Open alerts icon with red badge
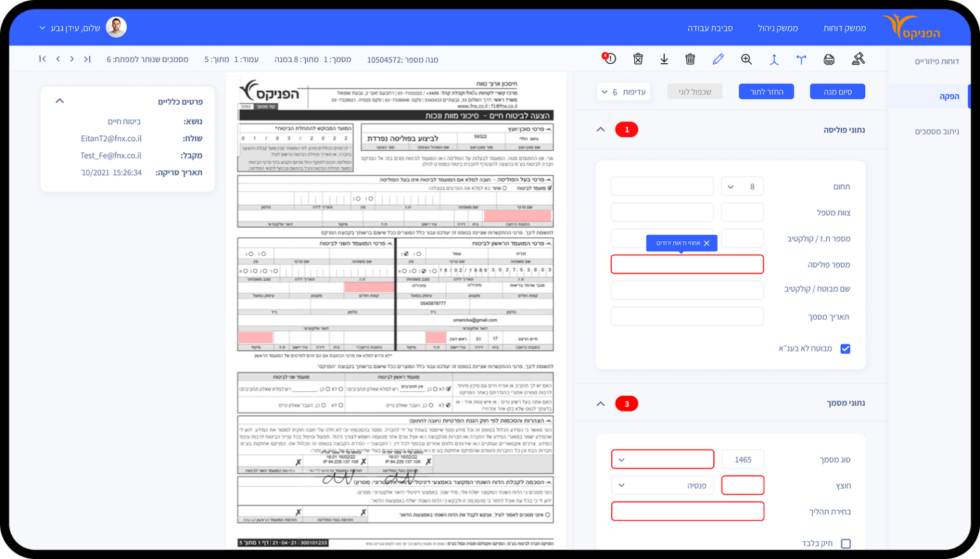The height and width of the screenshot is (559, 980). (x=609, y=59)
